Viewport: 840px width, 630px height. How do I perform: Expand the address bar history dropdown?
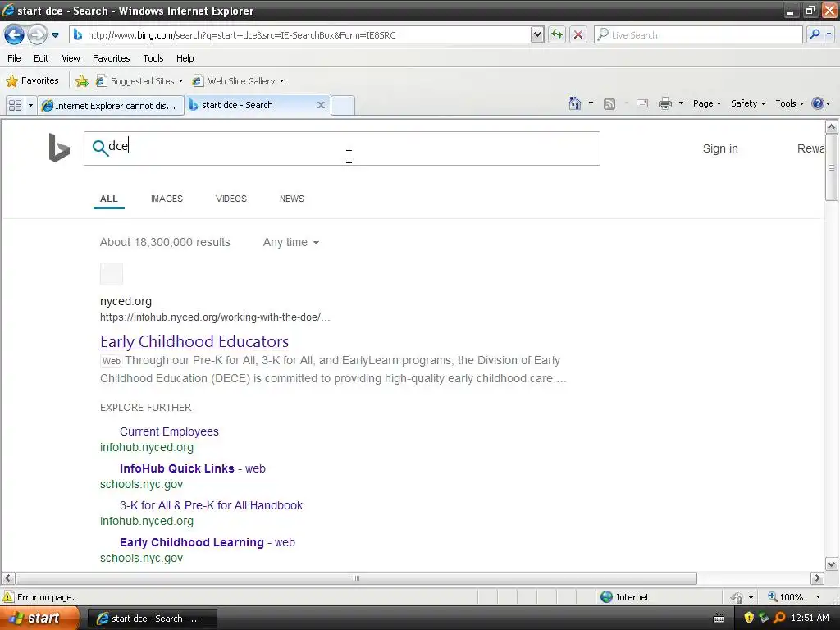[537, 34]
